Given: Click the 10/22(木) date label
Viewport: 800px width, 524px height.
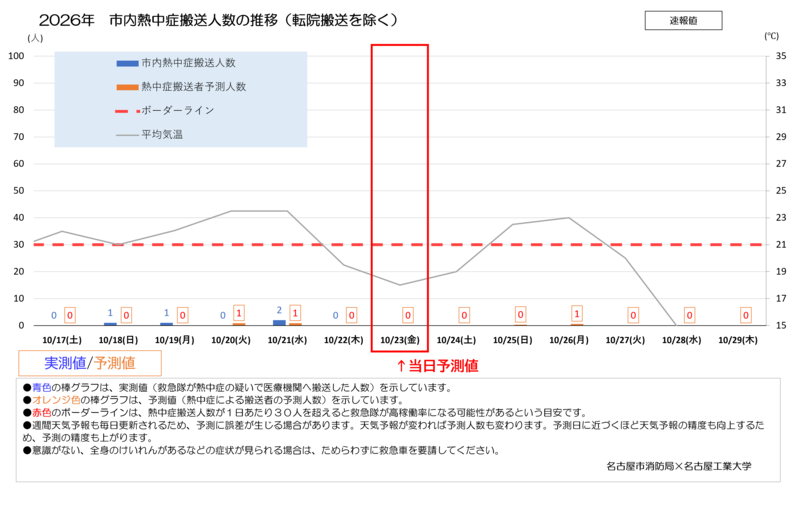Looking at the screenshot, I should point(343,340).
